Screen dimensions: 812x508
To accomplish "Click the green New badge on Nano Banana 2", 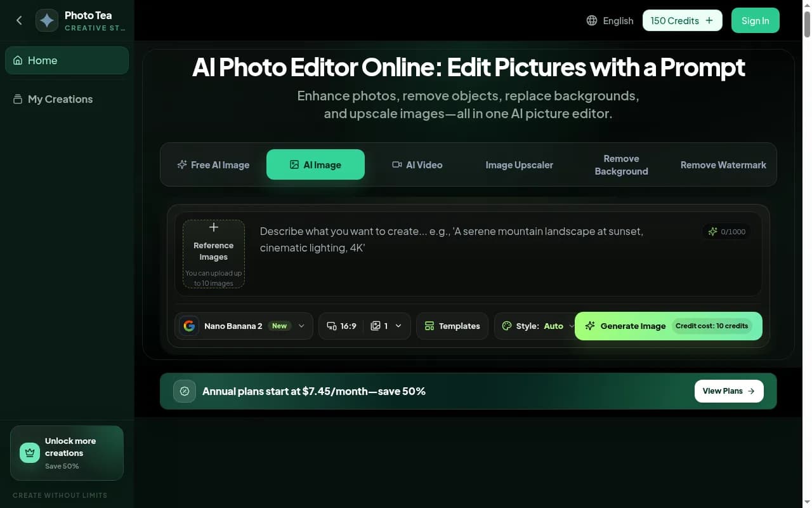I will click(279, 326).
